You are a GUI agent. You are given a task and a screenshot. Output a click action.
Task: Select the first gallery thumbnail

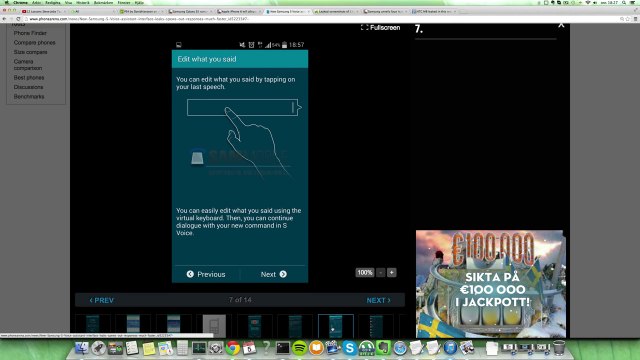coord(93,325)
